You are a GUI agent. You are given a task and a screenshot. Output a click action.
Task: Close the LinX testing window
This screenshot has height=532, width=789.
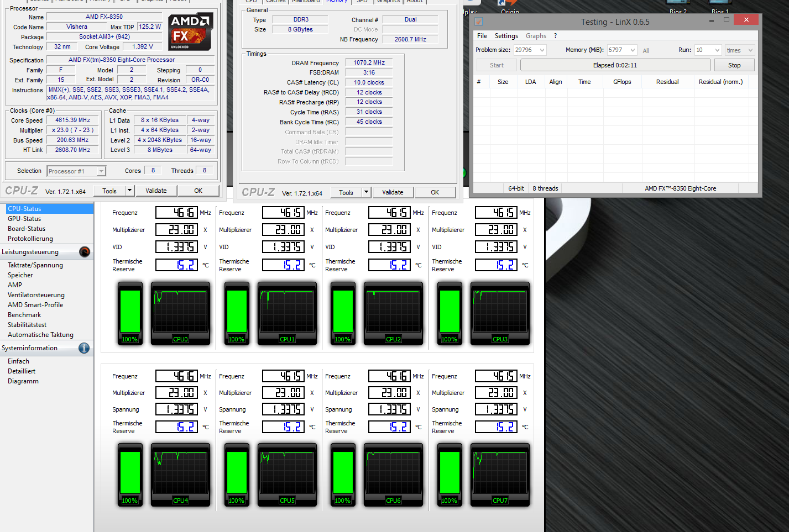(746, 19)
